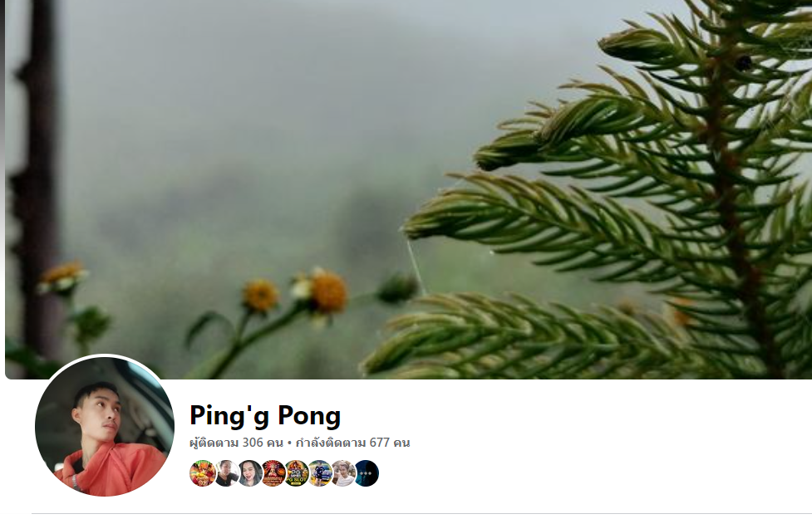Image resolution: width=812 pixels, height=519 pixels.
Task: Click second friend avatar, person in black shirt
Action: 226,473
